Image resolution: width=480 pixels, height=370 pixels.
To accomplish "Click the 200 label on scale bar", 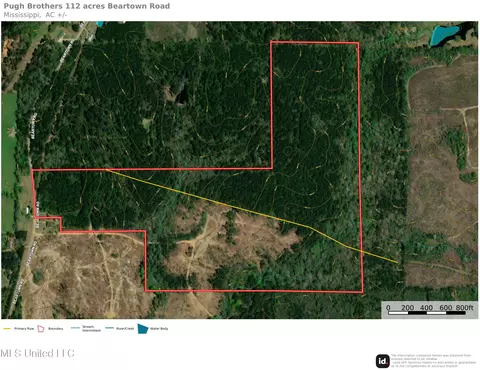I will pyautogui.click(x=408, y=307).
